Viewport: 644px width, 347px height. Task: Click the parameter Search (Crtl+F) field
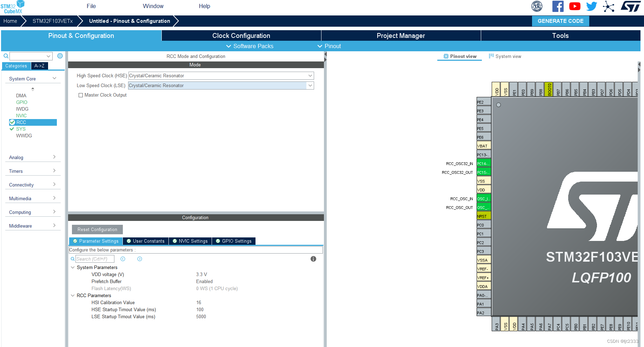tap(95, 259)
